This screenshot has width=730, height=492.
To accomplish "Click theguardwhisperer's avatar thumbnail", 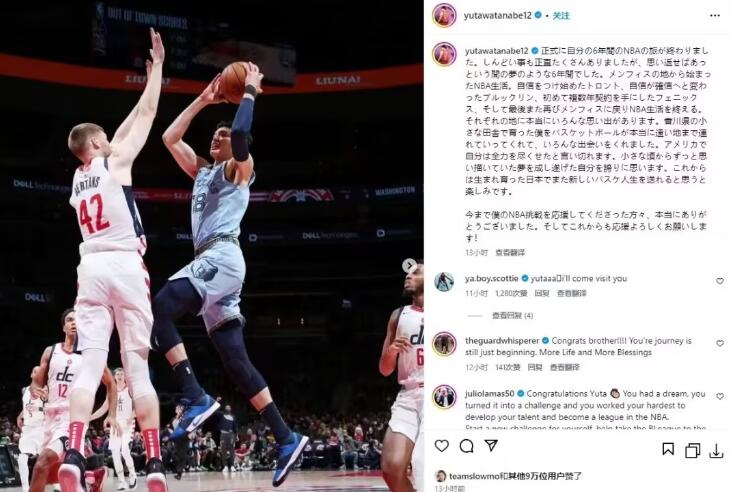I will point(444,344).
